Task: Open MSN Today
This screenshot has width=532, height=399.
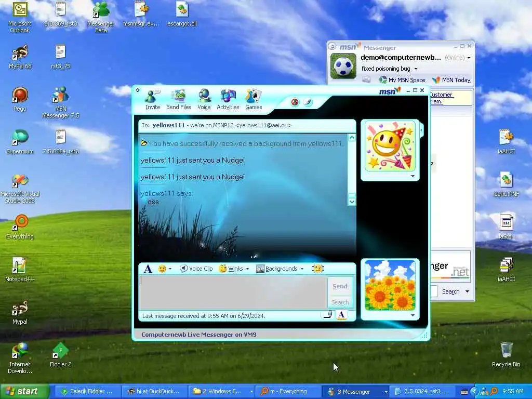Action: click(451, 80)
